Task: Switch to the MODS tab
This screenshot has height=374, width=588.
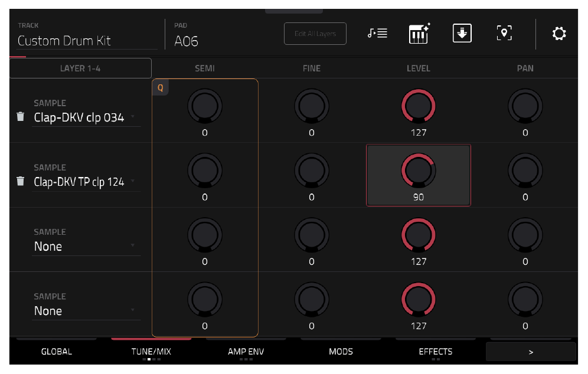Action: pyautogui.click(x=341, y=352)
